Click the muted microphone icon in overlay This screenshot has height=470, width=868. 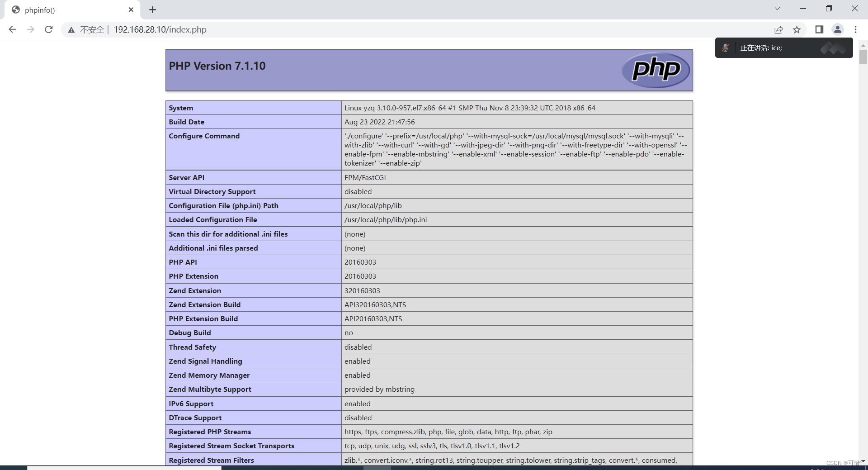coord(726,48)
